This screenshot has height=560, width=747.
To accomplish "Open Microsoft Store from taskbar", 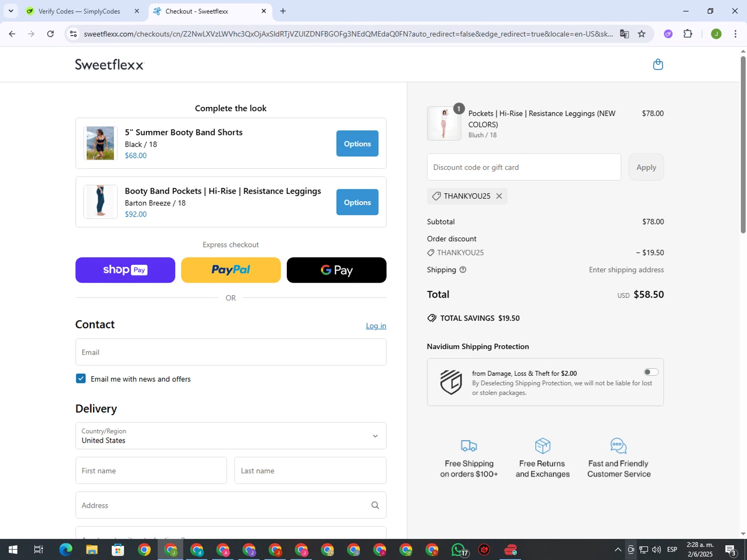I will click(x=118, y=550).
